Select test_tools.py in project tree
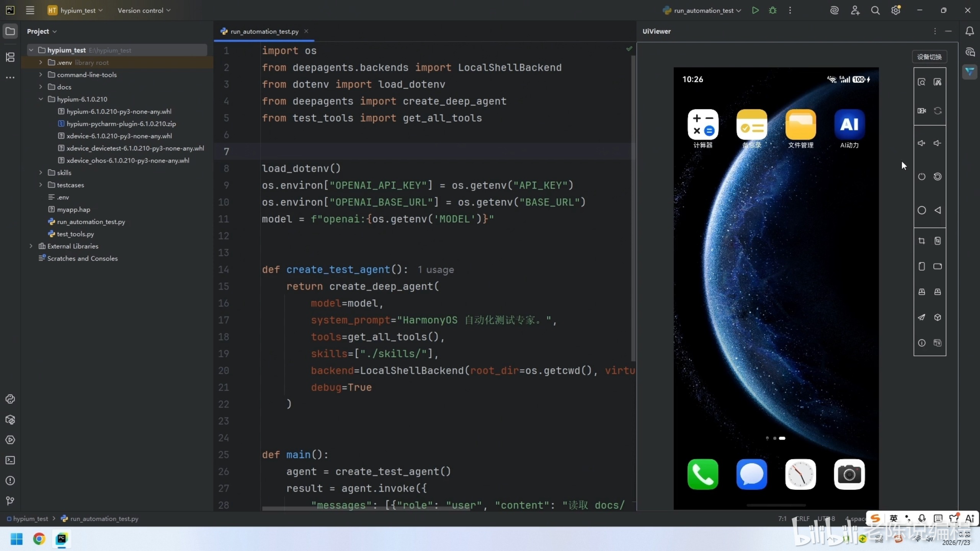This screenshot has height=551, width=980. coord(75,234)
